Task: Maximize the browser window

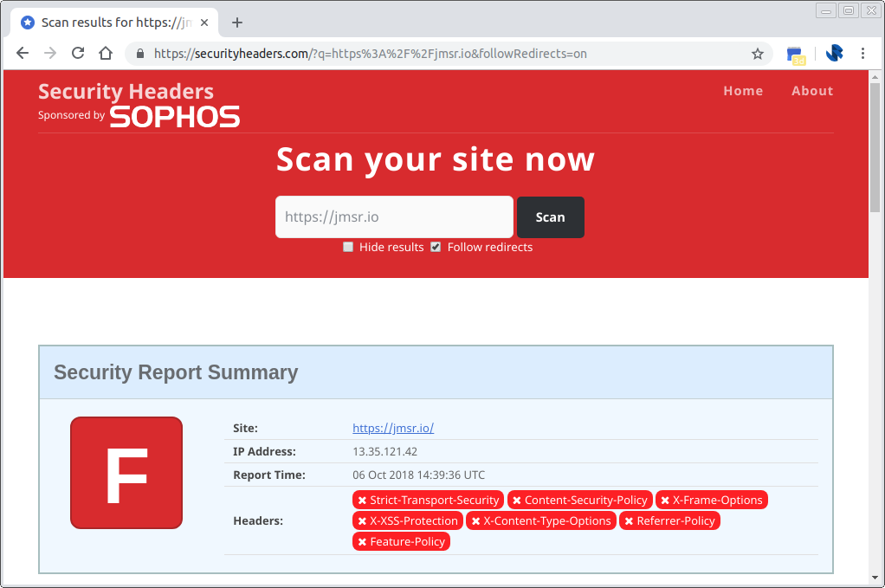Action: click(x=849, y=10)
